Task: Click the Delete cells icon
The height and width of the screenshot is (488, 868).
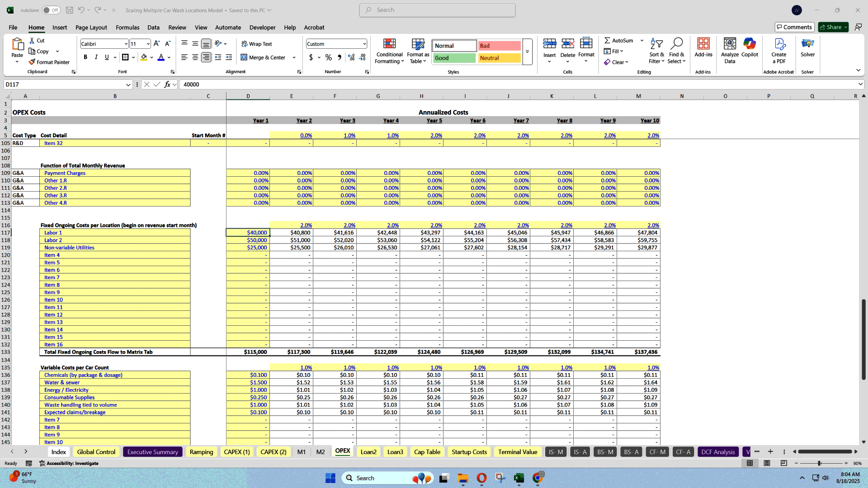Action: point(568,44)
